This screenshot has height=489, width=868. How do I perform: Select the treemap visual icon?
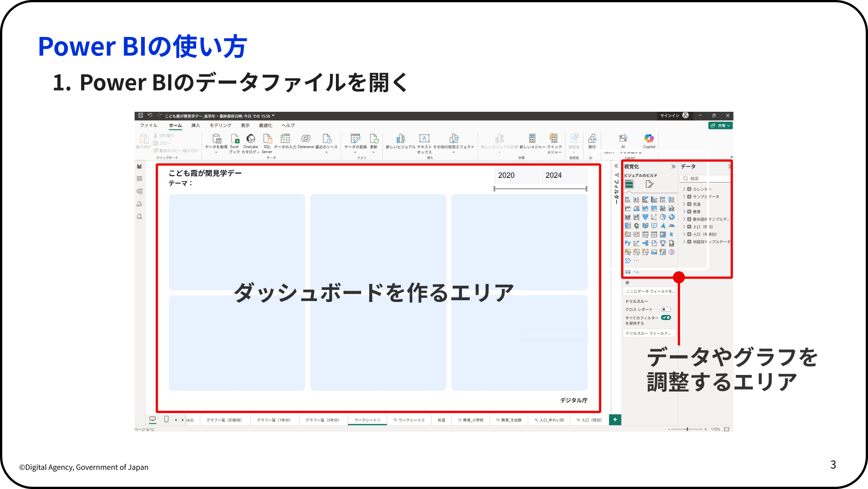click(x=628, y=226)
